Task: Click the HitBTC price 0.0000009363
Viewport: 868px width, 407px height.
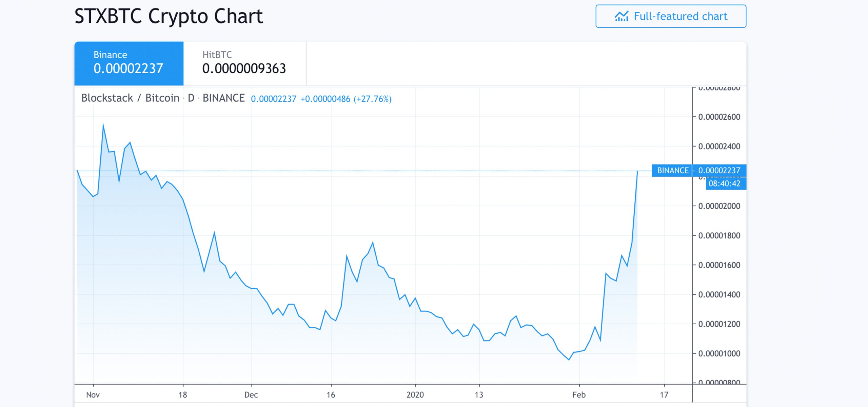Action: click(244, 69)
